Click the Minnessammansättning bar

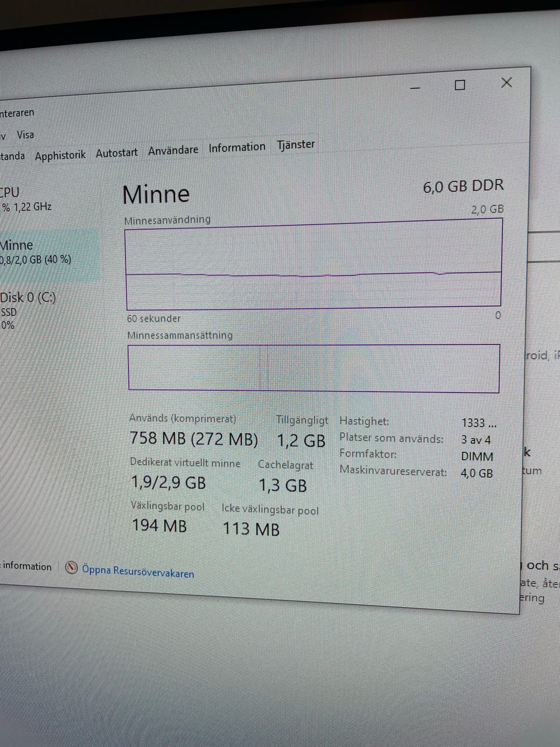pyautogui.click(x=314, y=368)
